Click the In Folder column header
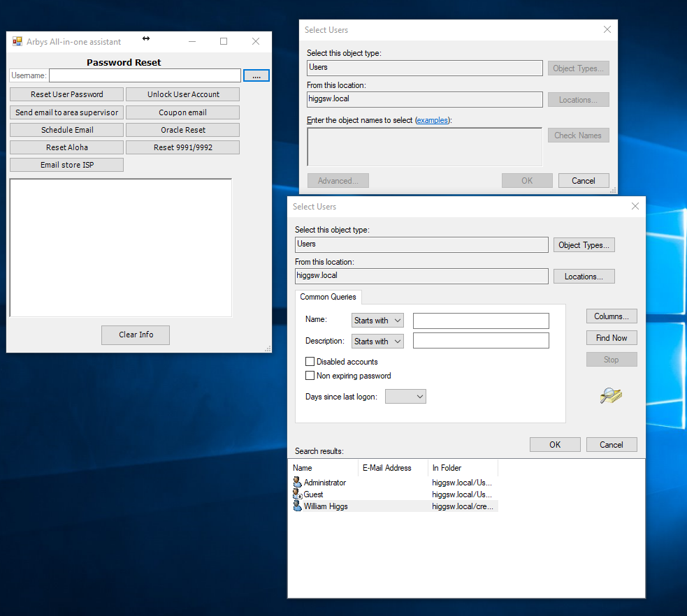Viewport: 687px width, 616px height. click(463, 467)
